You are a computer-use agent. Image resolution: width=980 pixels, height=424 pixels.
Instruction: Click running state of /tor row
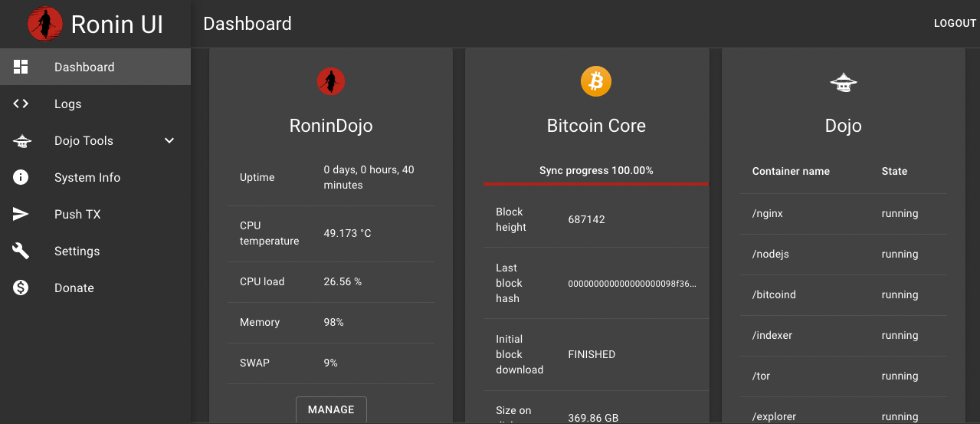tap(900, 376)
